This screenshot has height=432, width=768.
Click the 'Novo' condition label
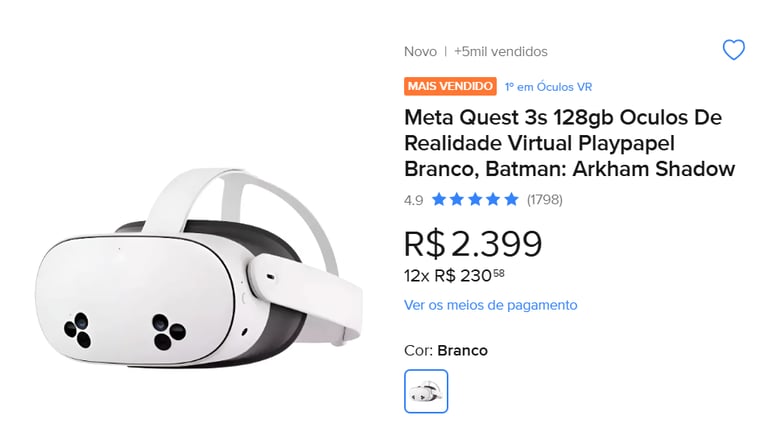click(x=420, y=51)
